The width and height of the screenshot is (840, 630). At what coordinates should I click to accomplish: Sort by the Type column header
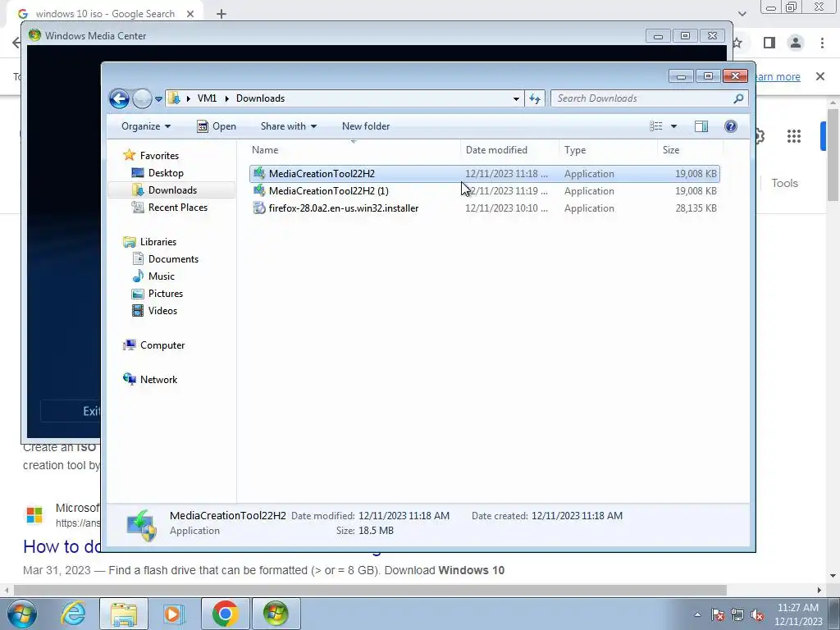(608, 150)
